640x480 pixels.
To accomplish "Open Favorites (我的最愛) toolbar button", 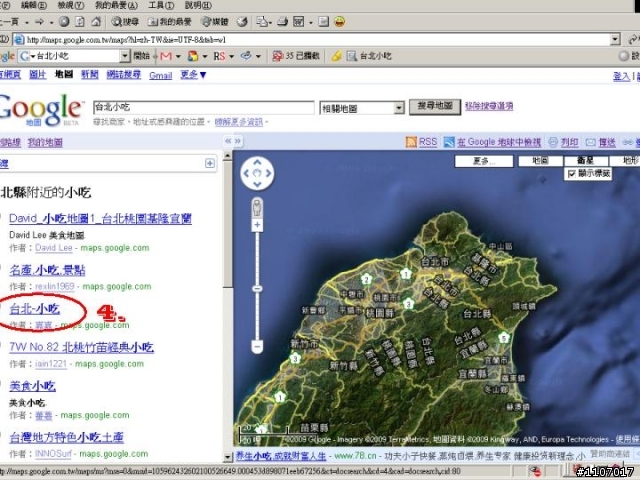I will click(x=169, y=22).
